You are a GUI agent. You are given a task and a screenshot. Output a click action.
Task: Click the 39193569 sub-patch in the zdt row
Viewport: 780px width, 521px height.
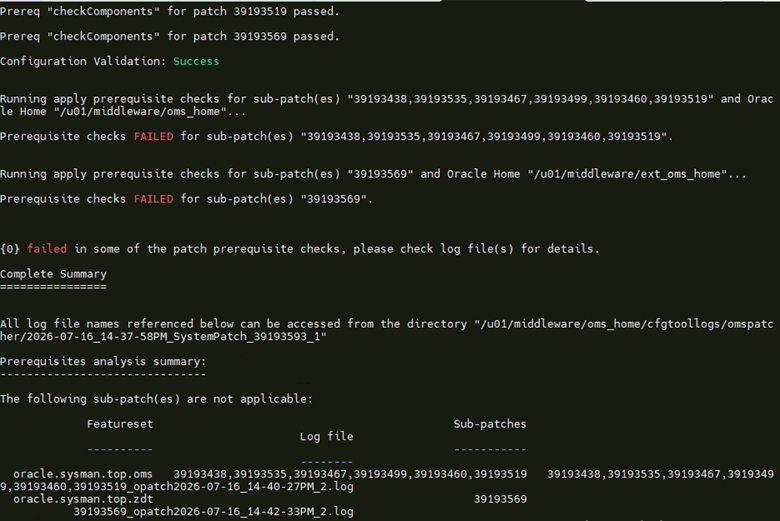coord(500,499)
